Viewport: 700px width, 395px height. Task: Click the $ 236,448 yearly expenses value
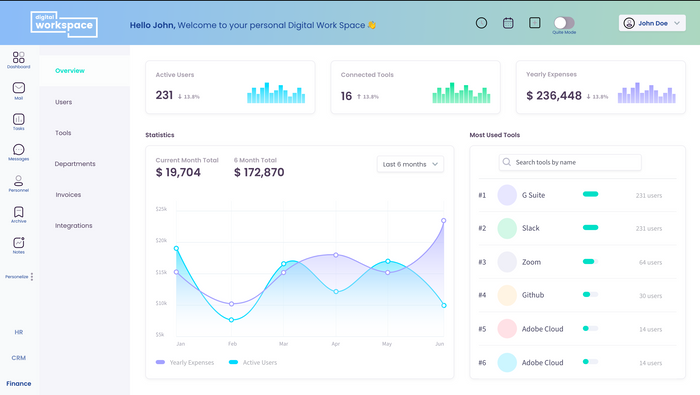coord(554,96)
